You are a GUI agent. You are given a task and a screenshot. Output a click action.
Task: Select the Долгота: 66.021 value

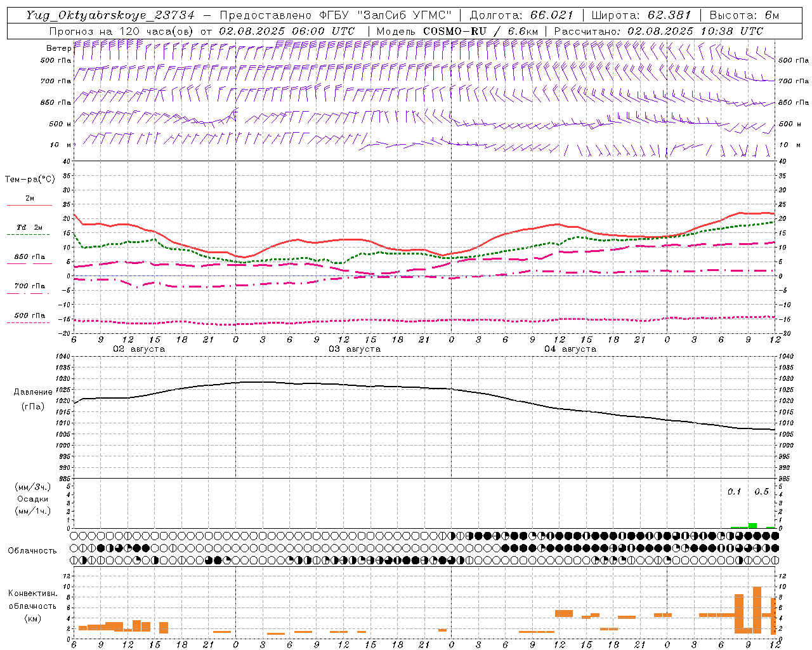[521, 16]
